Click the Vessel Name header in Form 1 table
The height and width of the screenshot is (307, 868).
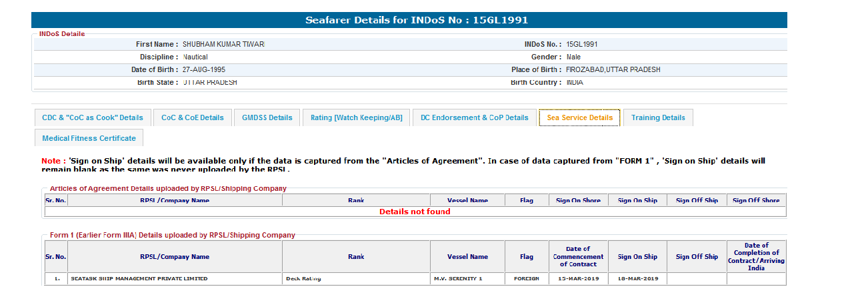(x=467, y=257)
